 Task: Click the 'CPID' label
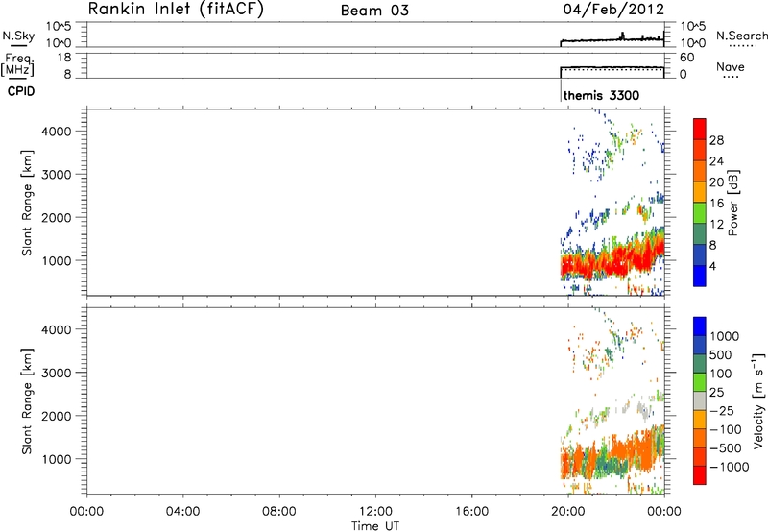click(x=21, y=91)
